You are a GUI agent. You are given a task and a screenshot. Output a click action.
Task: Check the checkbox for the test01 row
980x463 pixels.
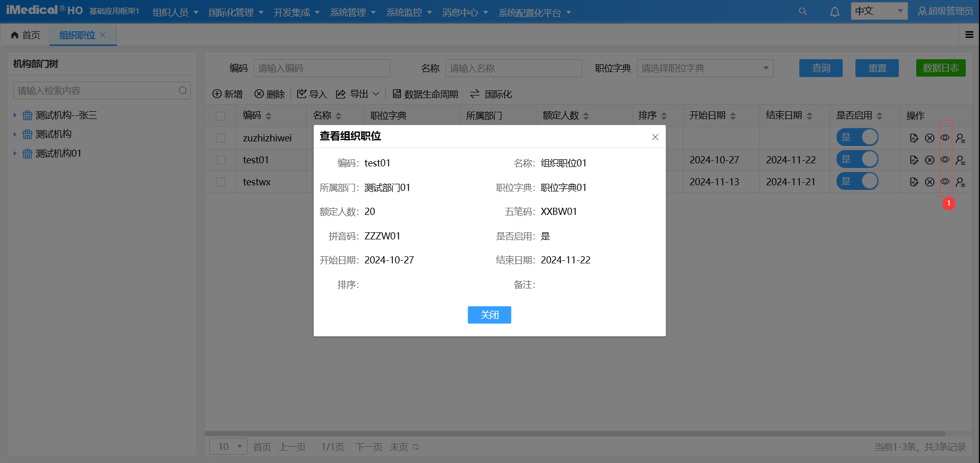coord(220,160)
